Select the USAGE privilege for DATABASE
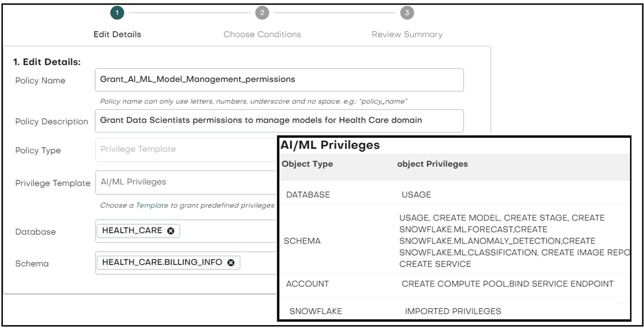The image size is (644, 328). point(416,194)
